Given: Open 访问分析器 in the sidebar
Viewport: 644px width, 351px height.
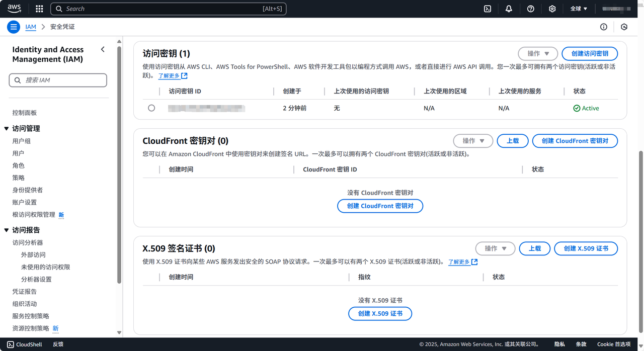Looking at the screenshot, I should tap(28, 242).
